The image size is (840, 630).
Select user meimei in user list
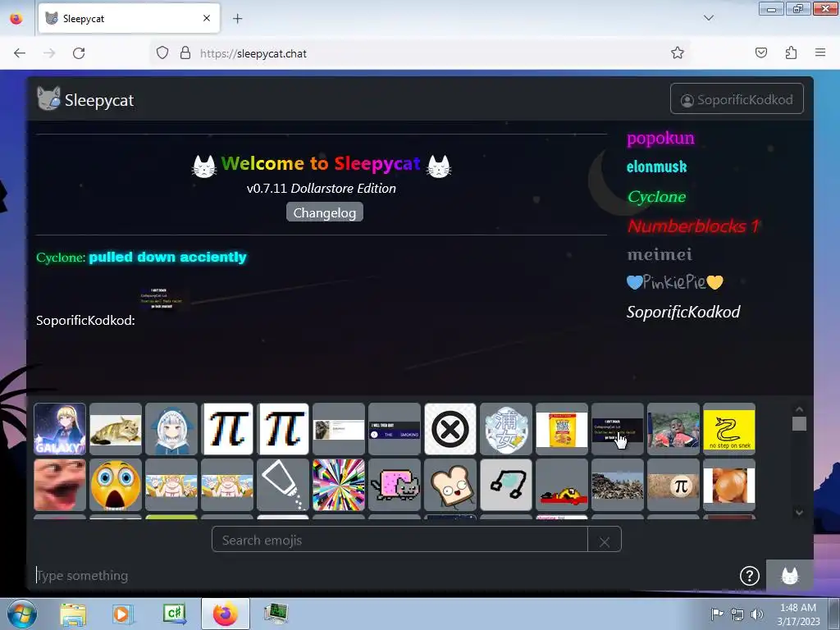pyautogui.click(x=660, y=254)
